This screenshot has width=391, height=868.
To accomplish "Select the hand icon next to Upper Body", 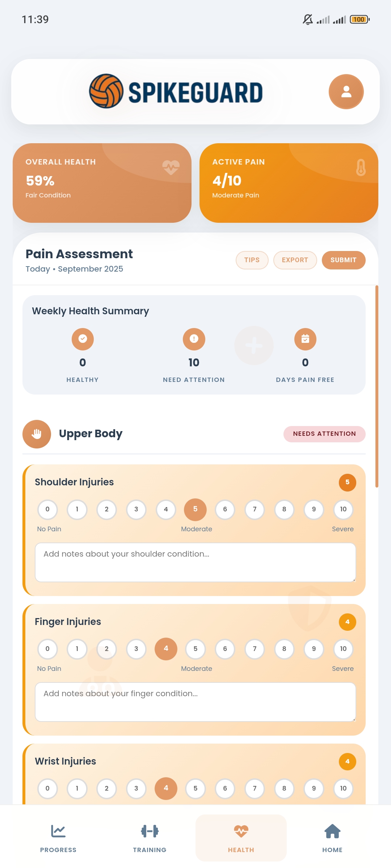I will [36, 434].
